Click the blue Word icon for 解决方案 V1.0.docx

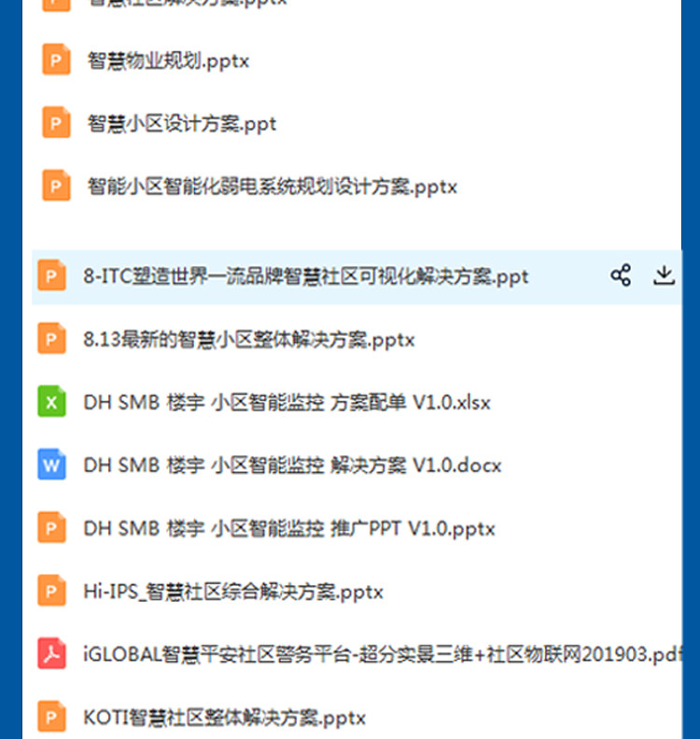click(52, 465)
